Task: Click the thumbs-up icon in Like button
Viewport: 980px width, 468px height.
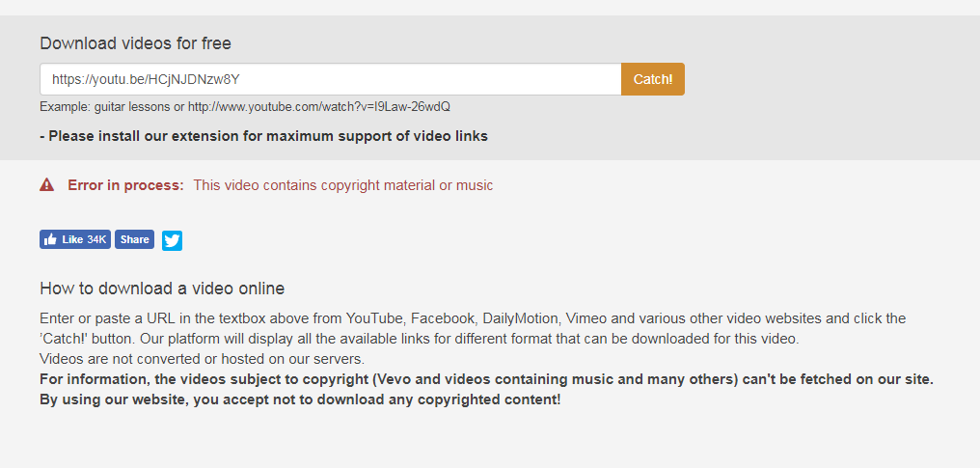Action: (x=50, y=239)
